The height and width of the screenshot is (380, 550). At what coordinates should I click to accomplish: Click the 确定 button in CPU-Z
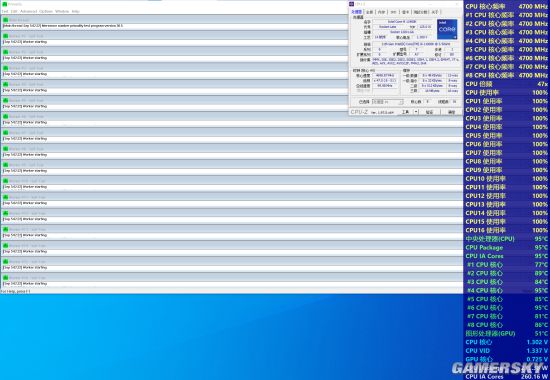click(x=451, y=112)
